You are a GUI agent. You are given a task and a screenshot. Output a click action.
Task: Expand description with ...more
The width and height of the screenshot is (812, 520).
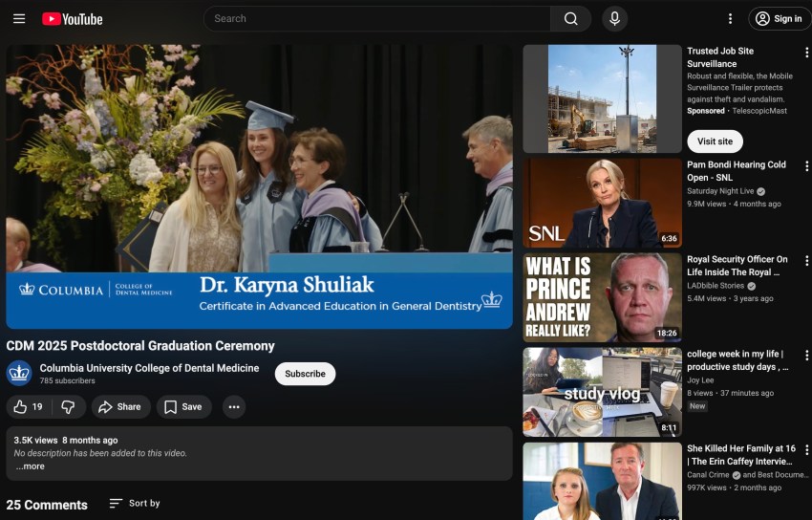click(30, 466)
